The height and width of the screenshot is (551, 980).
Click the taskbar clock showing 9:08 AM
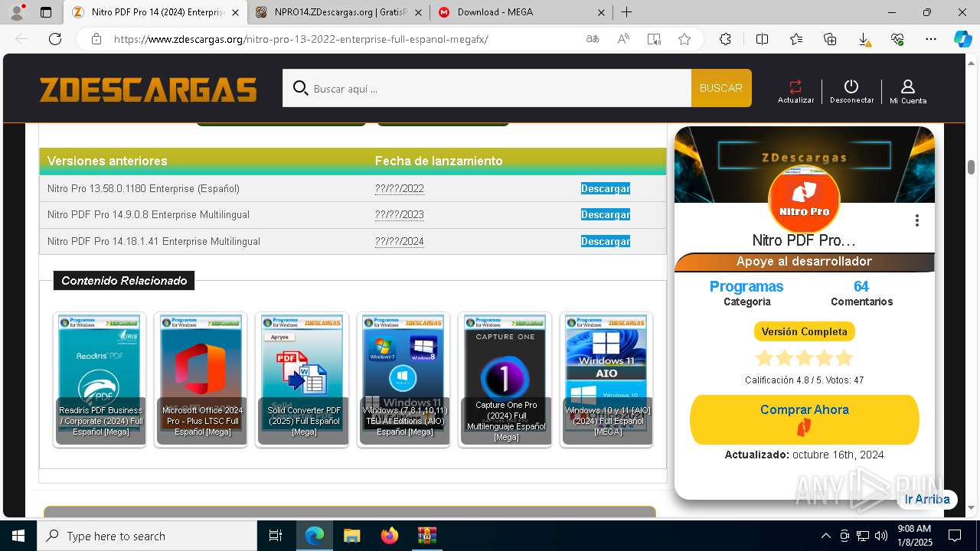[914, 536]
